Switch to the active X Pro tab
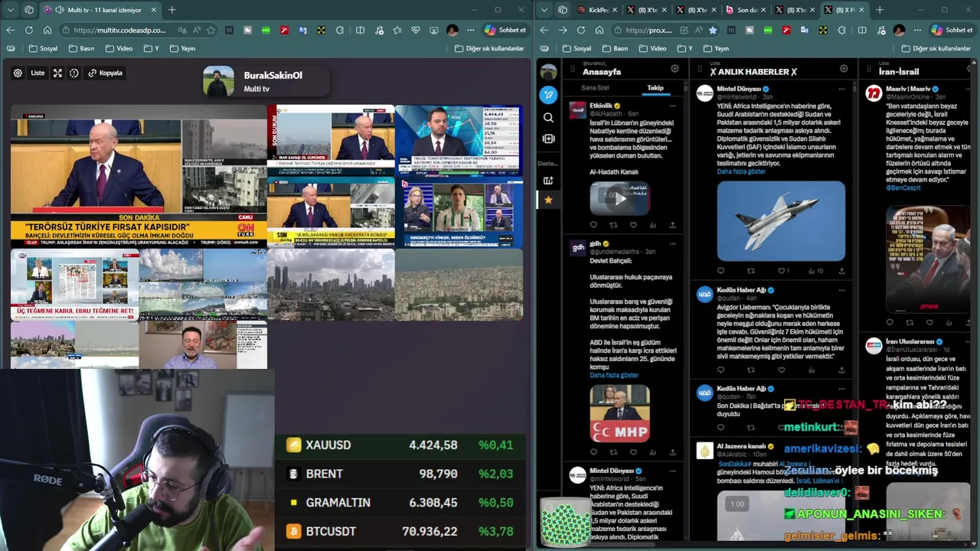Image resolution: width=980 pixels, height=551 pixels. pos(844,10)
